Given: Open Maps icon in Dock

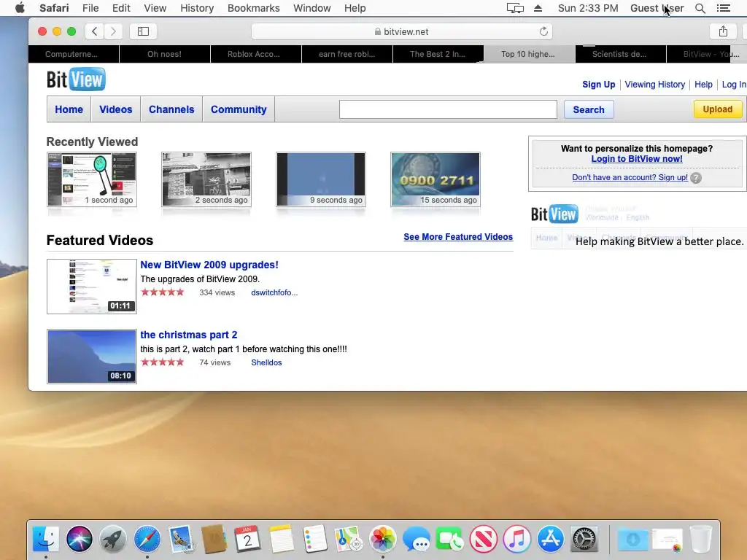Looking at the screenshot, I should [x=349, y=539].
